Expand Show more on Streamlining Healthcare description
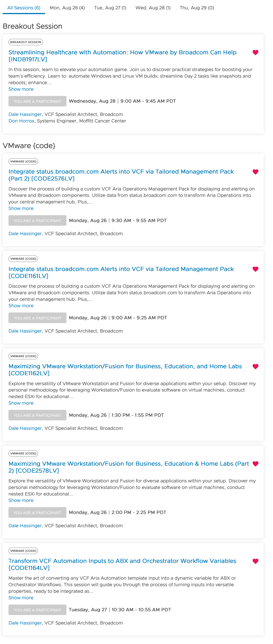 pyautogui.click(x=21, y=89)
